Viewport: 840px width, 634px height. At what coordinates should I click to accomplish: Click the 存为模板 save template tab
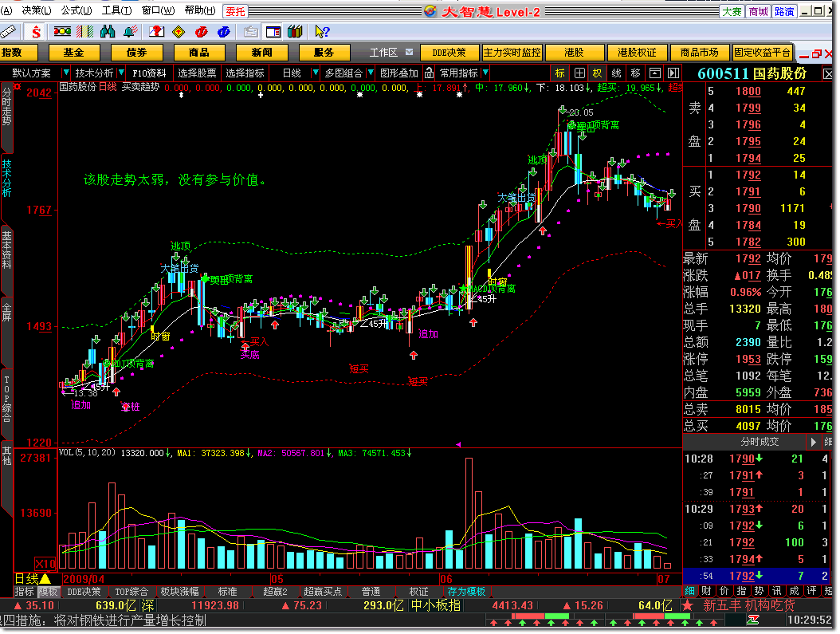pos(466,592)
